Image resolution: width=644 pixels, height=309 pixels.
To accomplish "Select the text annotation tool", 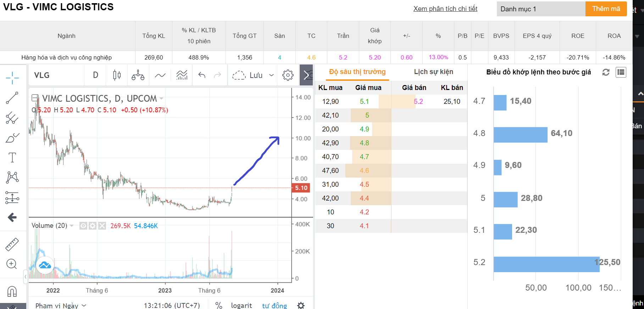I will coord(12,157).
